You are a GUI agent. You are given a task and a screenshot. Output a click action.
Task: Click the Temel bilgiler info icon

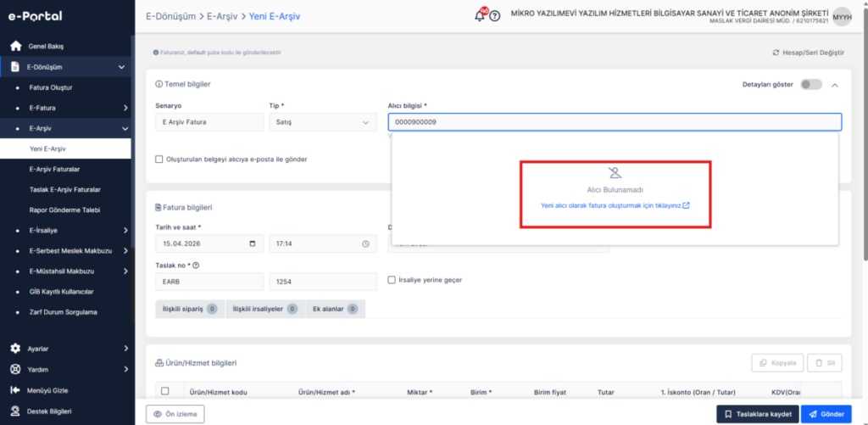[x=159, y=84]
